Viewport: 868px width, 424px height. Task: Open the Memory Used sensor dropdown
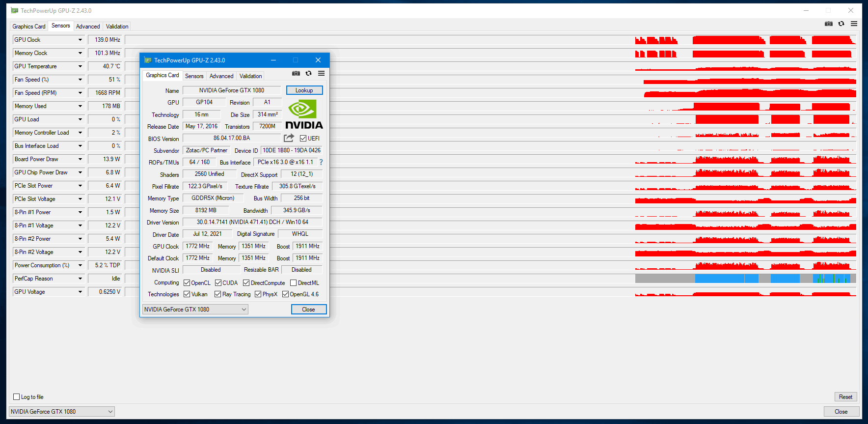pyautogui.click(x=80, y=106)
